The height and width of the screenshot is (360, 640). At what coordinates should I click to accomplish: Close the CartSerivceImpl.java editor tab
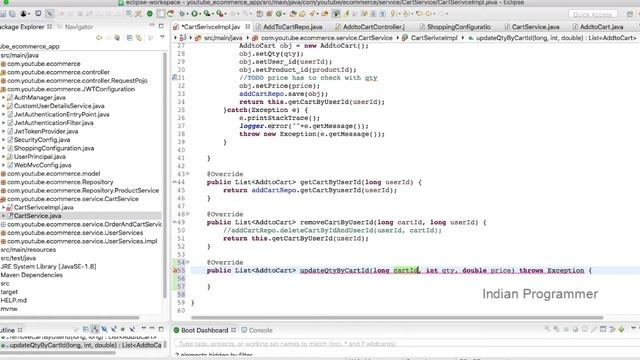(x=248, y=27)
